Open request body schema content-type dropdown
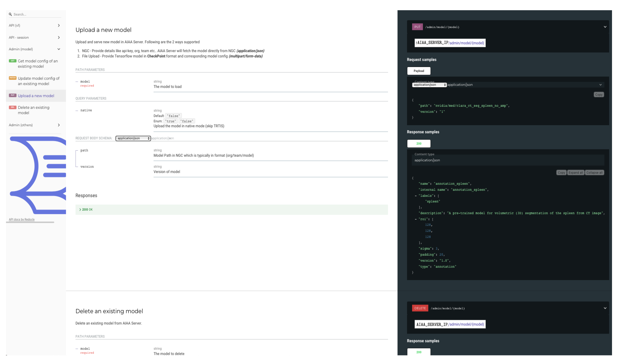Image resolution: width=618 pixels, height=364 pixels. (133, 138)
